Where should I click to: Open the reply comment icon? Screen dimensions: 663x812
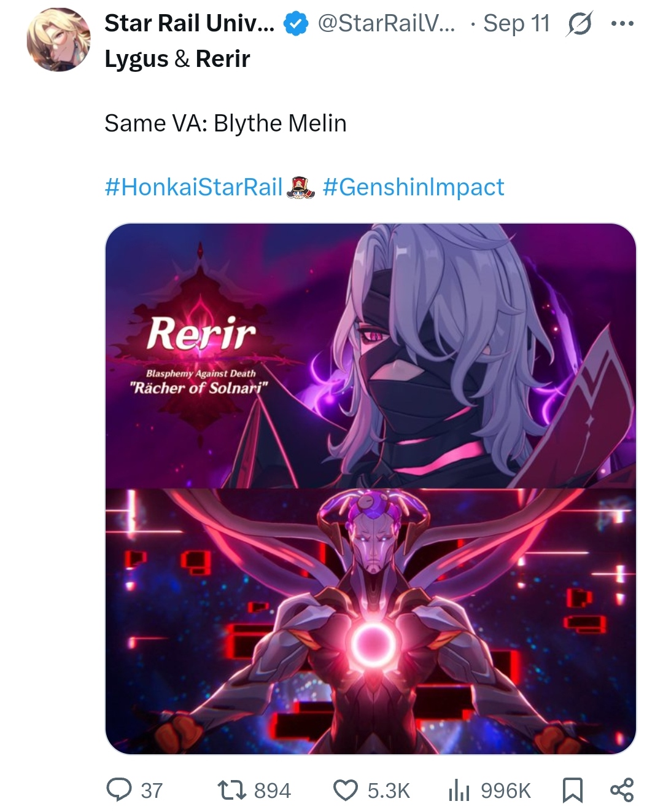(x=118, y=790)
